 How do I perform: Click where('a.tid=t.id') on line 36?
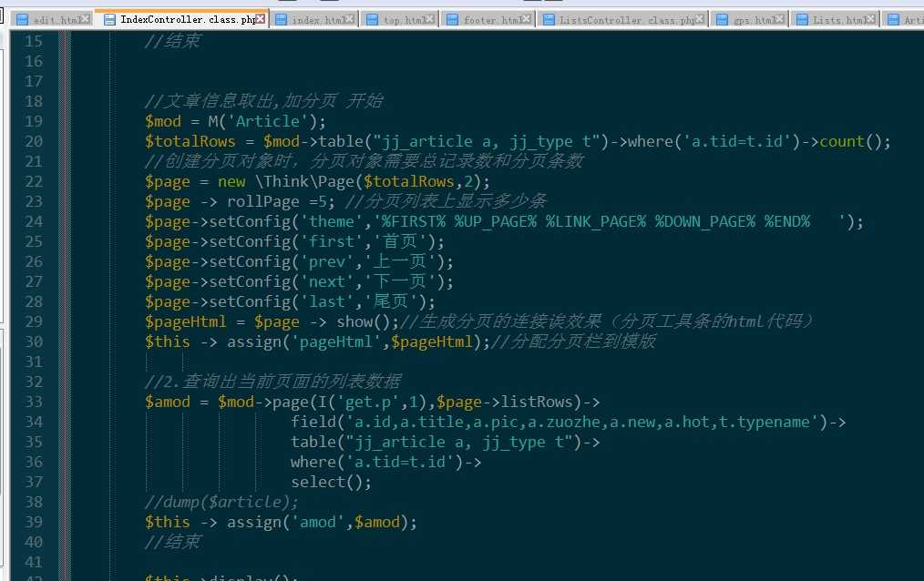coord(376,462)
